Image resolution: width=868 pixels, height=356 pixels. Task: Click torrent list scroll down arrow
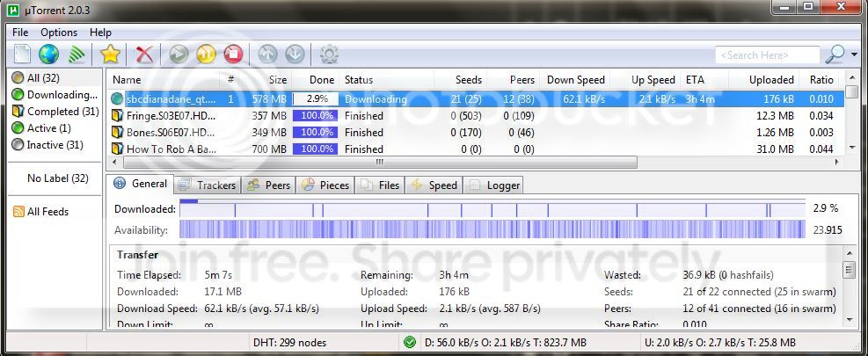coord(852,148)
